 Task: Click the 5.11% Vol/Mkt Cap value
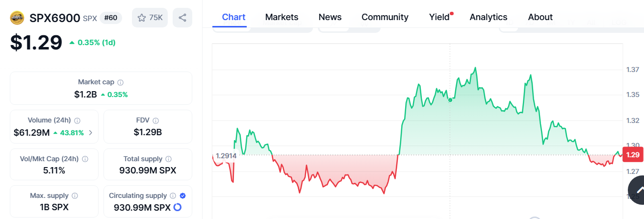click(x=54, y=170)
